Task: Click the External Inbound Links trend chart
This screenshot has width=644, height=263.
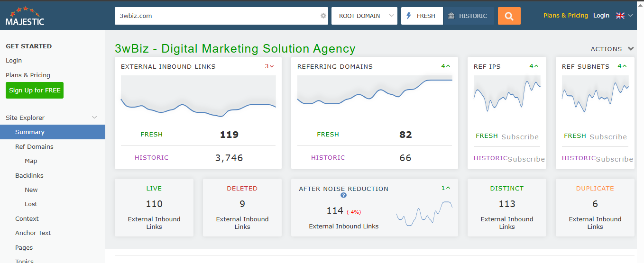Action: point(198,97)
